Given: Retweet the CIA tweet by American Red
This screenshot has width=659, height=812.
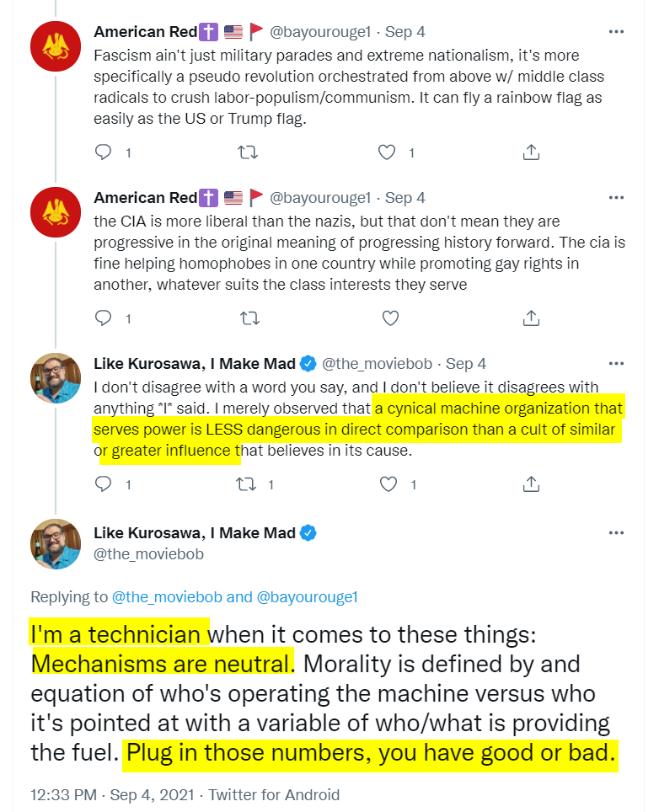Looking at the screenshot, I should (x=248, y=318).
